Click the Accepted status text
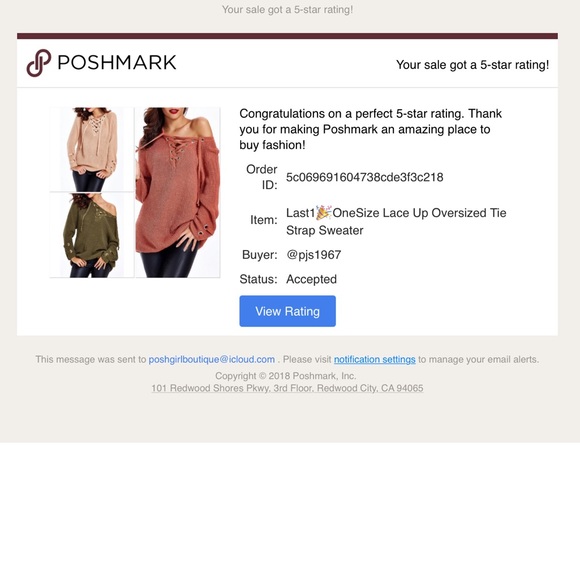The height and width of the screenshot is (580, 580). pyautogui.click(x=311, y=279)
